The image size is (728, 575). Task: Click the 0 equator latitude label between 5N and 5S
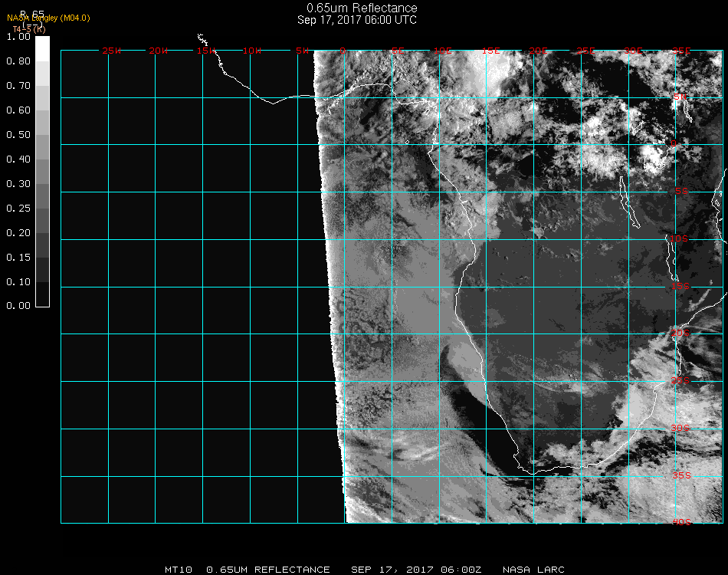(x=674, y=143)
